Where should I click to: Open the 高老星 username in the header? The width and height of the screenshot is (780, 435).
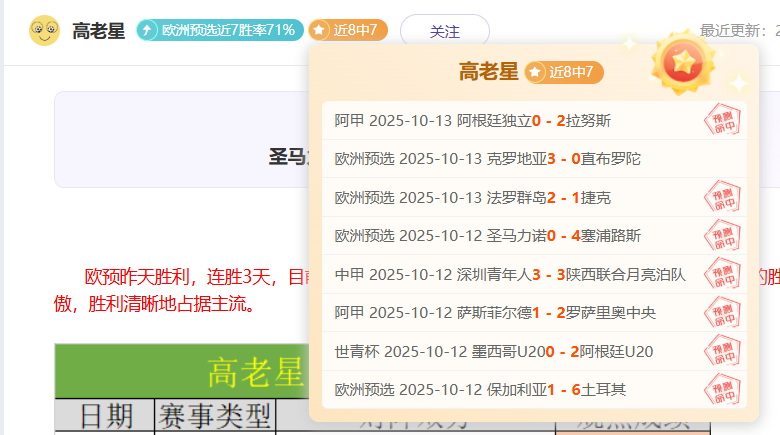tap(98, 31)
